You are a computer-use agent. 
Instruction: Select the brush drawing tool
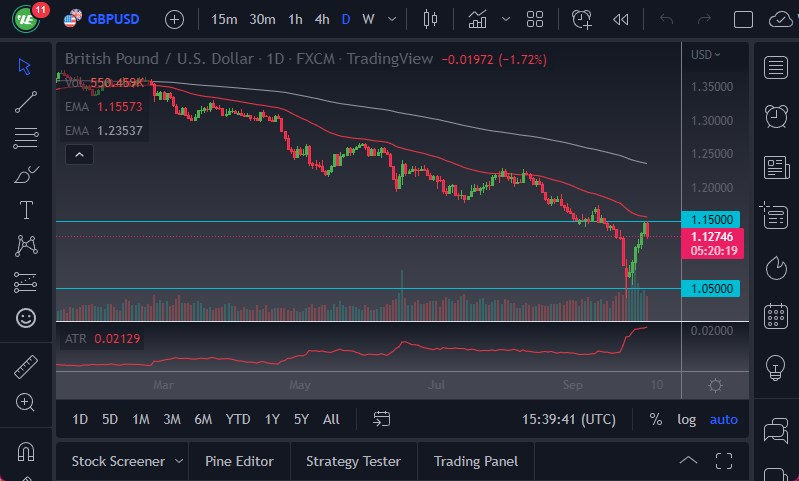pos(26,174)
